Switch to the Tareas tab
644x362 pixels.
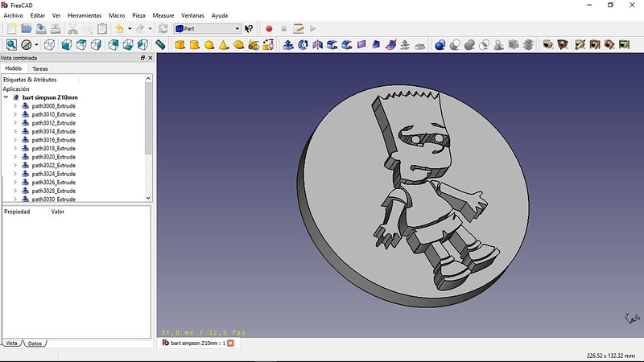(x=40, y=68)
